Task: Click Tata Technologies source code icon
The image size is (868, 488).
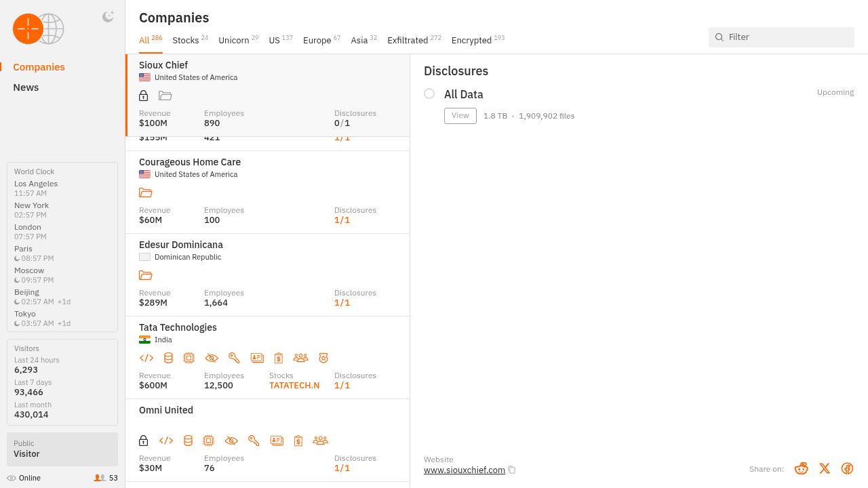Action: (x=146, y=358)
